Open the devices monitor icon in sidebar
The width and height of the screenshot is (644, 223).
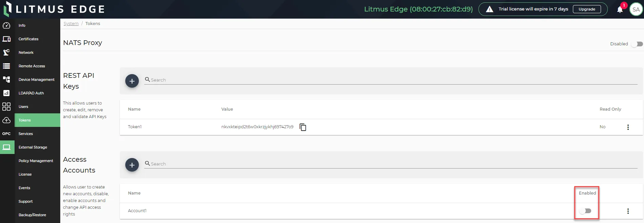(x=6, y=39)
